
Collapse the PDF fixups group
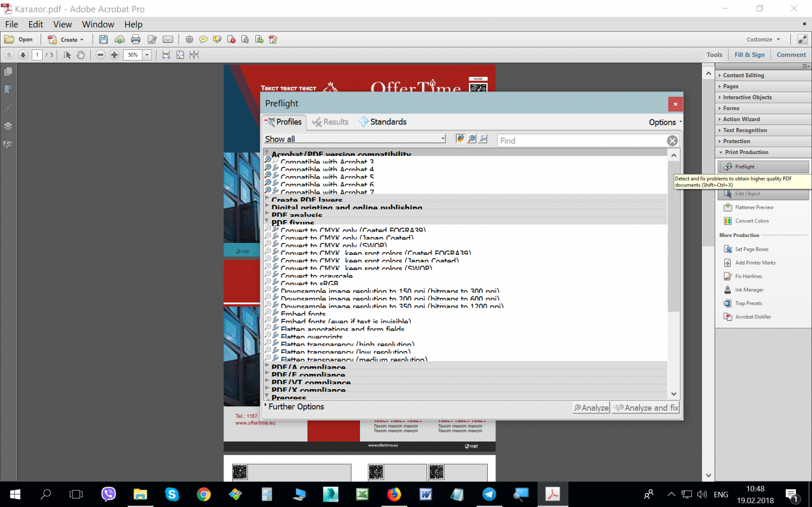267,222
